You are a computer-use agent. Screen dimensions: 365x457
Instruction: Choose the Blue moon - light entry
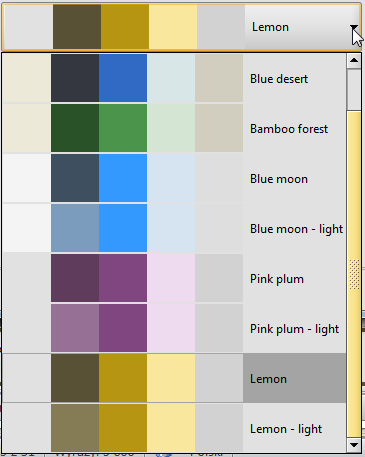pyautogui.click(x=174, y=228)
